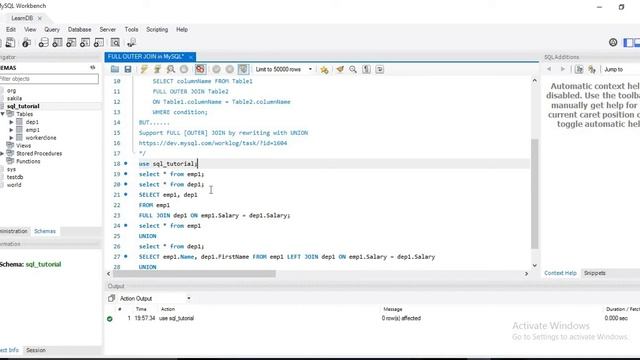Run explain plan for current statement
Image resolution: width=640 pixels, height=360 pixels.
(171, 69)
